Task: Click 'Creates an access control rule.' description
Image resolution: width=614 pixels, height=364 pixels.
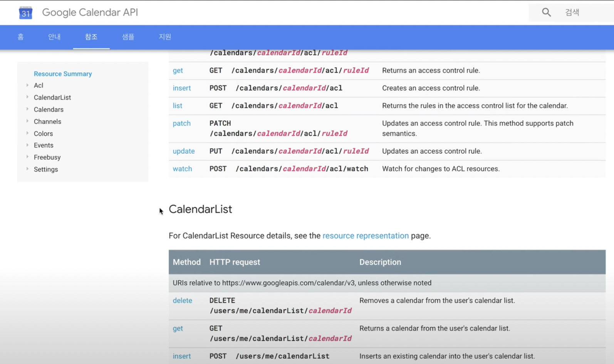Action: (x=431, y=88)
